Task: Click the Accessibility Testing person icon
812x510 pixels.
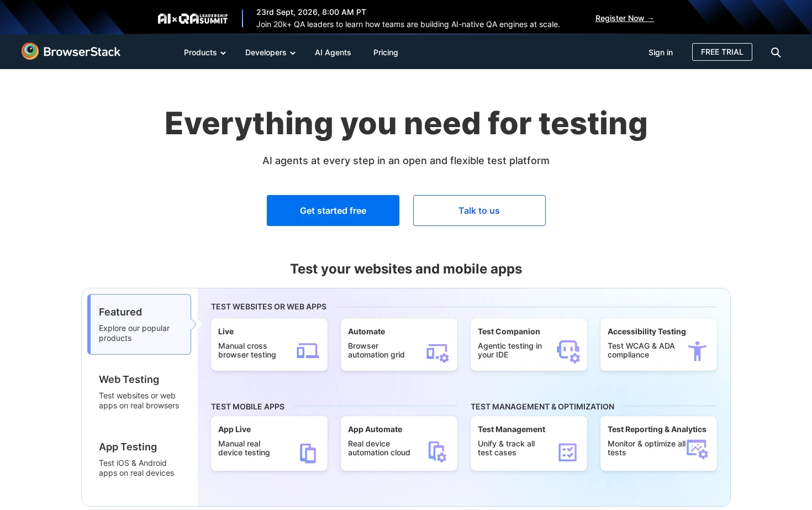Action: pos(697,351)
